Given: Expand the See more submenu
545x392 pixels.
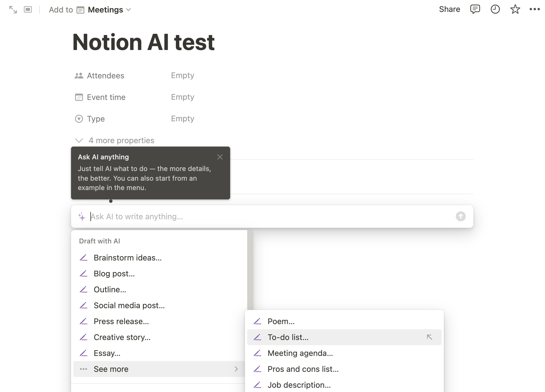Looking at the screenshot, I should coord(111,369).
